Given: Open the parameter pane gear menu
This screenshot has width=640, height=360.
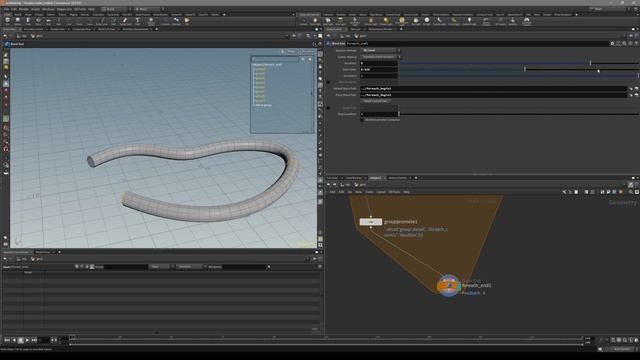Looking at the screenshot, I should pos(612,43).
